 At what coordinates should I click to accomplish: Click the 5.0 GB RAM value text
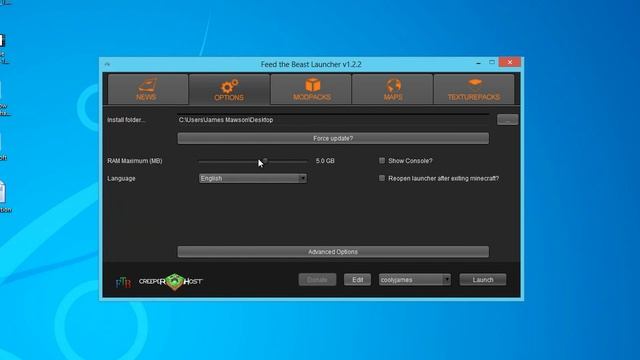(325, 161)
